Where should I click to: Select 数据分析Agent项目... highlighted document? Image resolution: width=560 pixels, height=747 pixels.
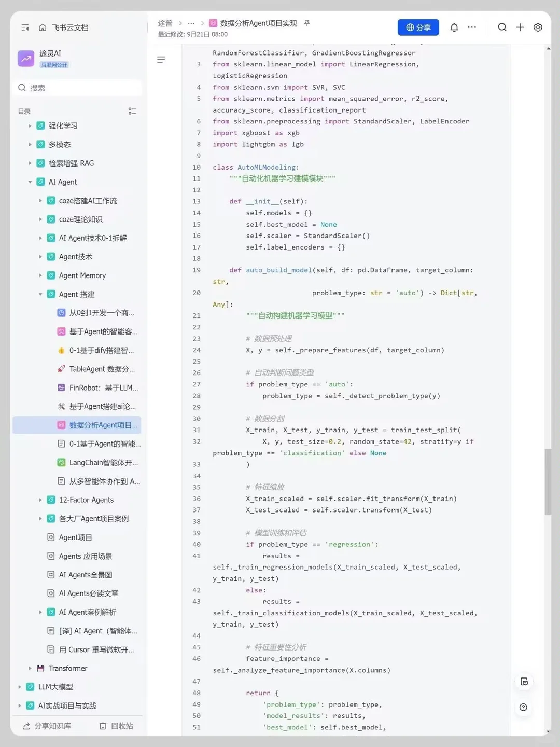pos(77,425)
